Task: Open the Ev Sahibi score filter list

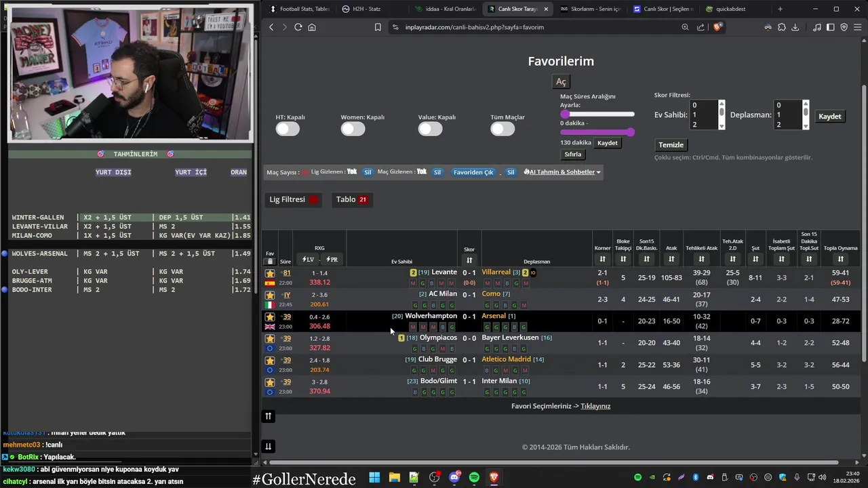Action: [x=708, y=115]
